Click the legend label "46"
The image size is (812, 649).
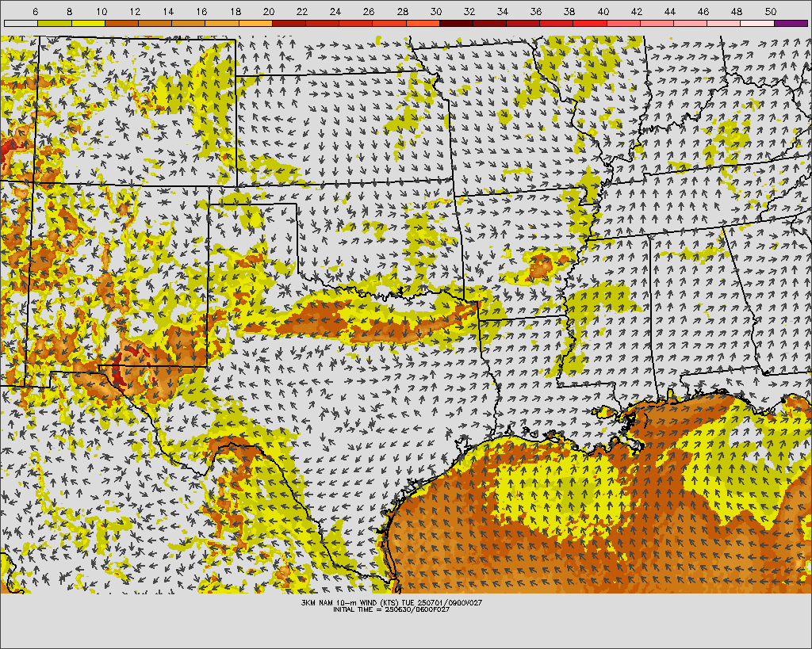click(x=703, y=11)
